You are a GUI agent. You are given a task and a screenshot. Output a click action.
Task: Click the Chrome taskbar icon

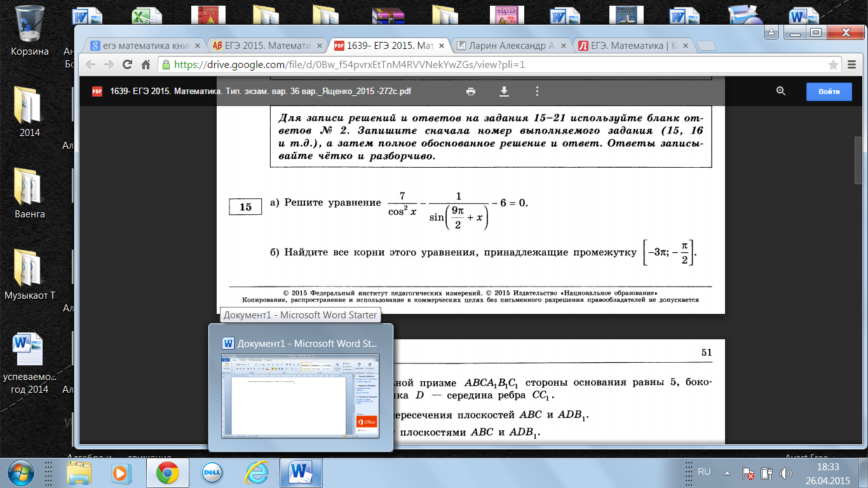[x=168, y=473]
